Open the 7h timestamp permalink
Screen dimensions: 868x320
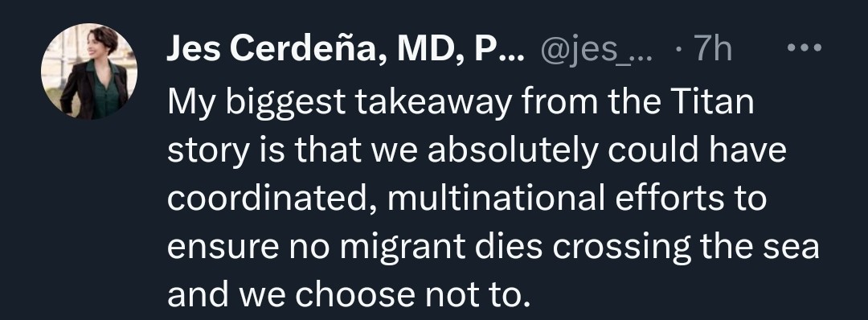point(713,50)
